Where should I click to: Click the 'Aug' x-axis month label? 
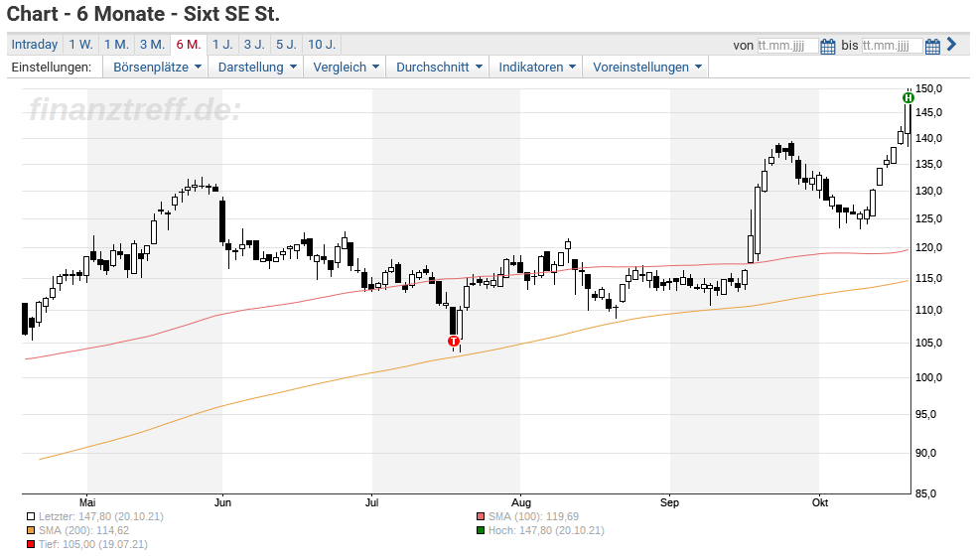coord(520,502)
